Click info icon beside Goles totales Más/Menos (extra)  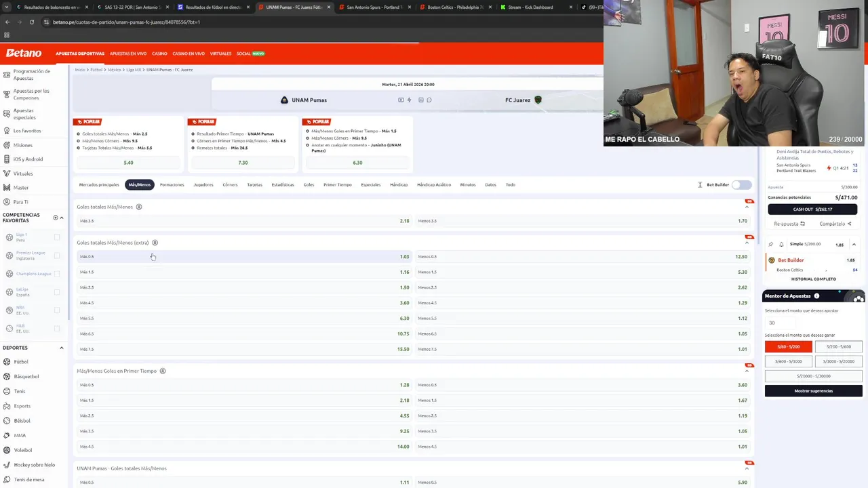(x=155, y=243)
